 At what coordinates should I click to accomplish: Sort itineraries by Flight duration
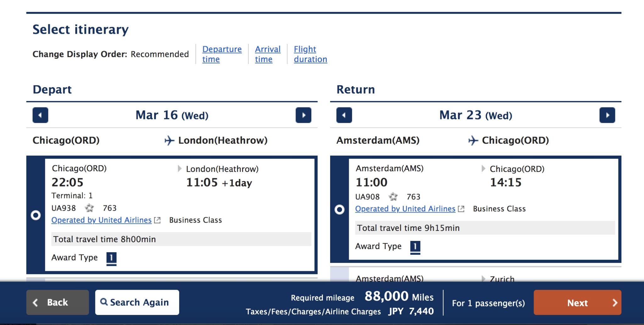point(310,54)
